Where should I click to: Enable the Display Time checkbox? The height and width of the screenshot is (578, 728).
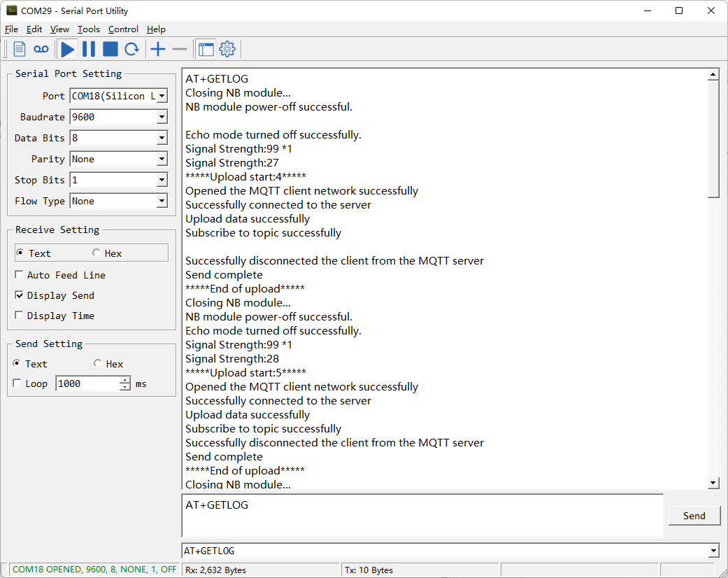coord(19,316)
